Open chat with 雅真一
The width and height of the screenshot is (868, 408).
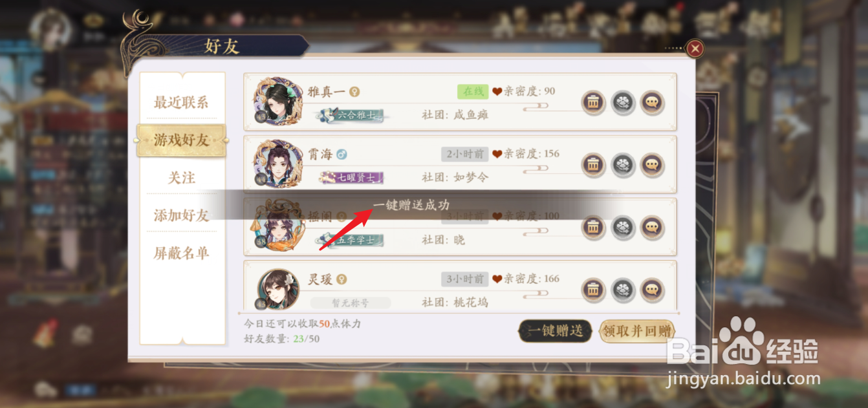[x=653, y=103]
